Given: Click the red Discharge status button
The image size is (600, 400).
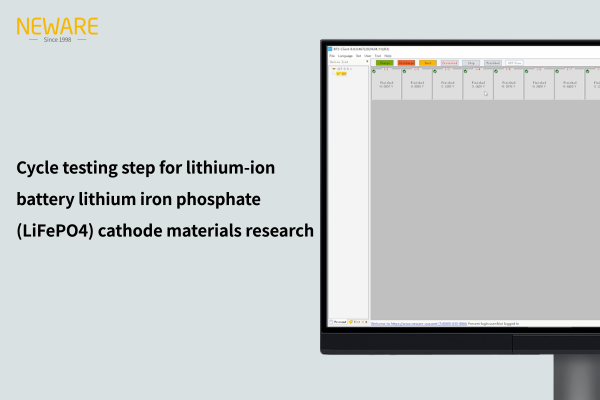Looking at the screenshot, I should (x=406, y=62).
